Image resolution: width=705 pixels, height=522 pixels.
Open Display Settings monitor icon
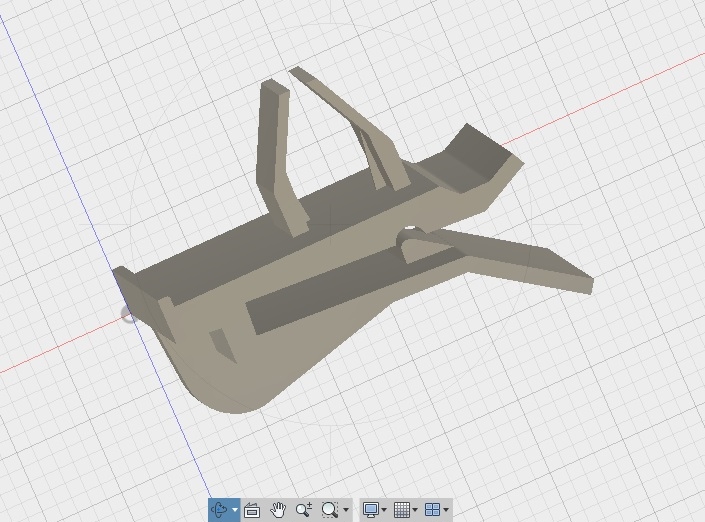pyautogui.click(x=370, y=510)
